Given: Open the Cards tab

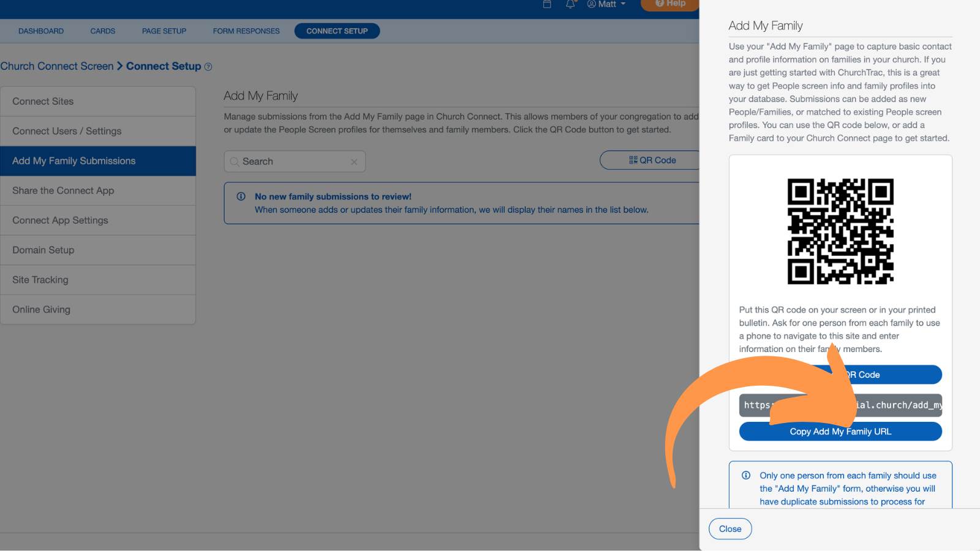Looking at the screenshot, I should [103, 31].
